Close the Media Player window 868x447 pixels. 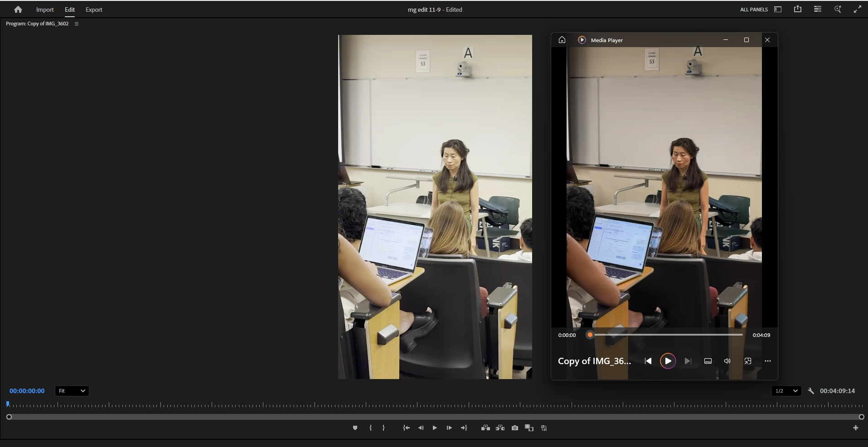coord(767,40)
